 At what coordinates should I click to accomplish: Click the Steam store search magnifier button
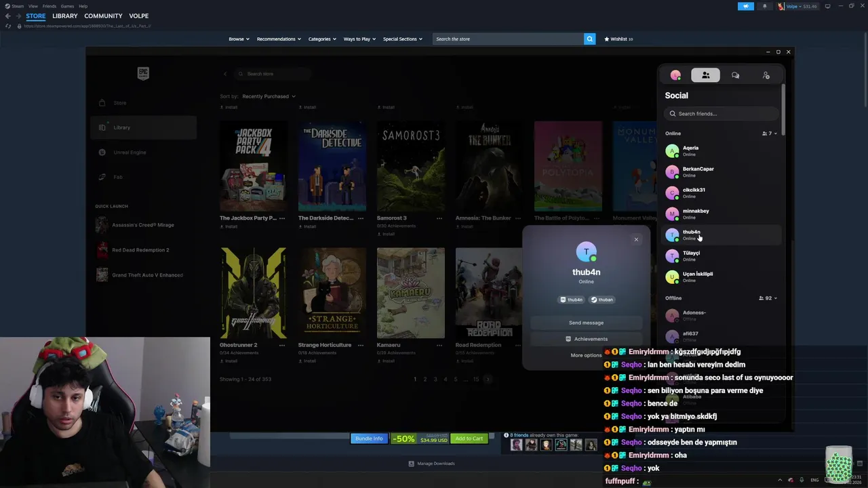point(589,39)
